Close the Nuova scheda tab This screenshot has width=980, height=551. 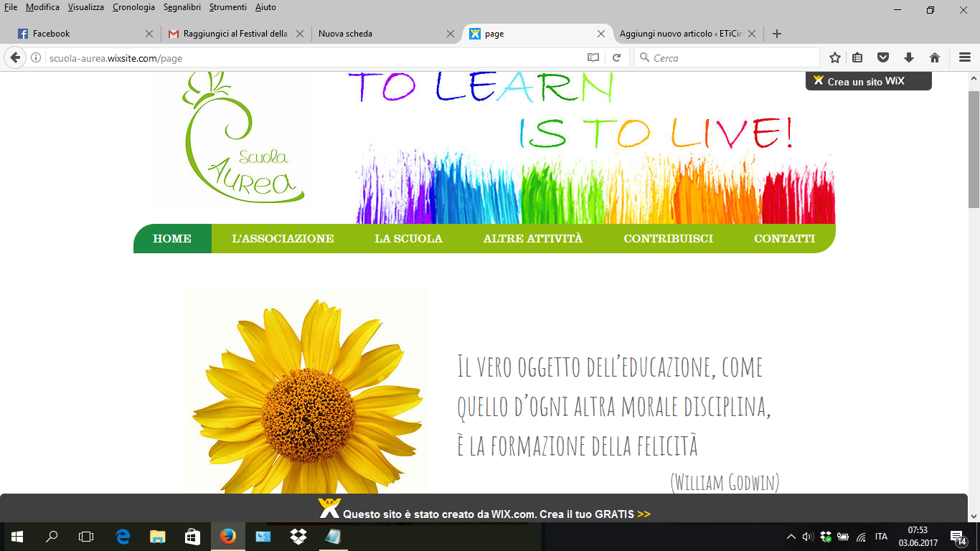[451, 34]
